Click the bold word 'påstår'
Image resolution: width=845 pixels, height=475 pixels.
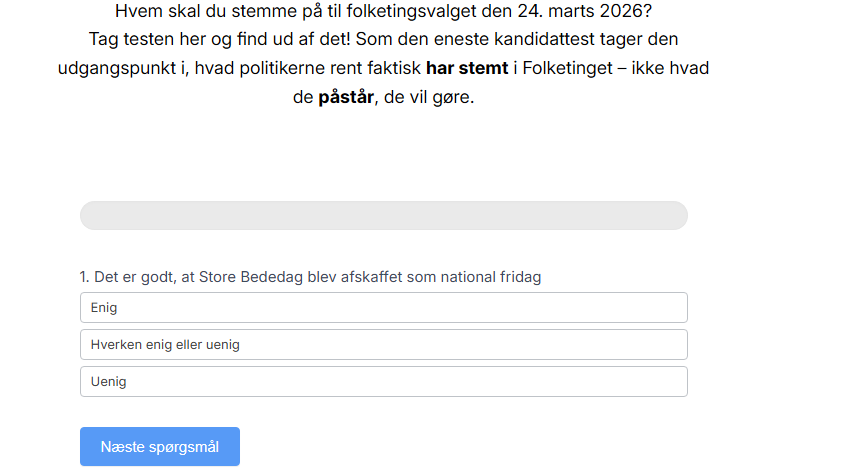346,100
